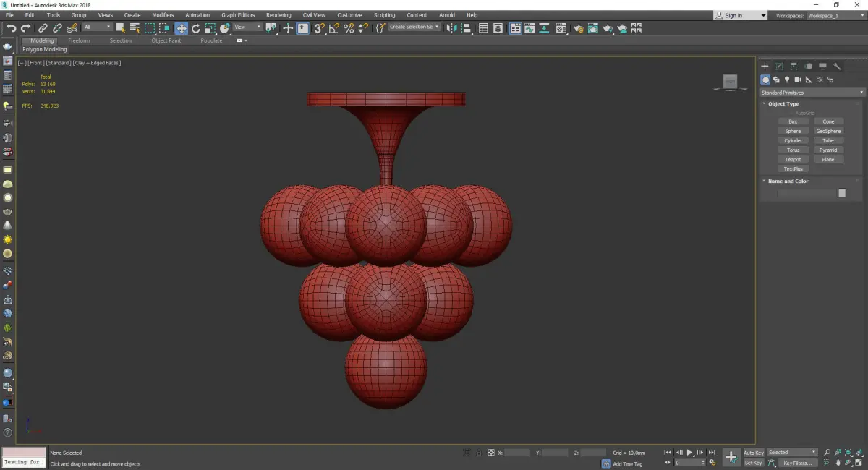Toggle the Ribbon display button

516,28
